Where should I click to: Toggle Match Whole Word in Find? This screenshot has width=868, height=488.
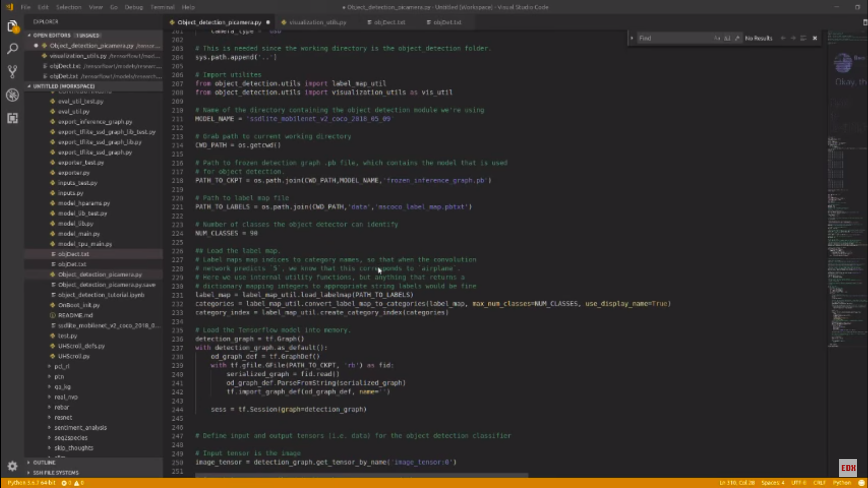pyautogui.click(x=727, y=38)
